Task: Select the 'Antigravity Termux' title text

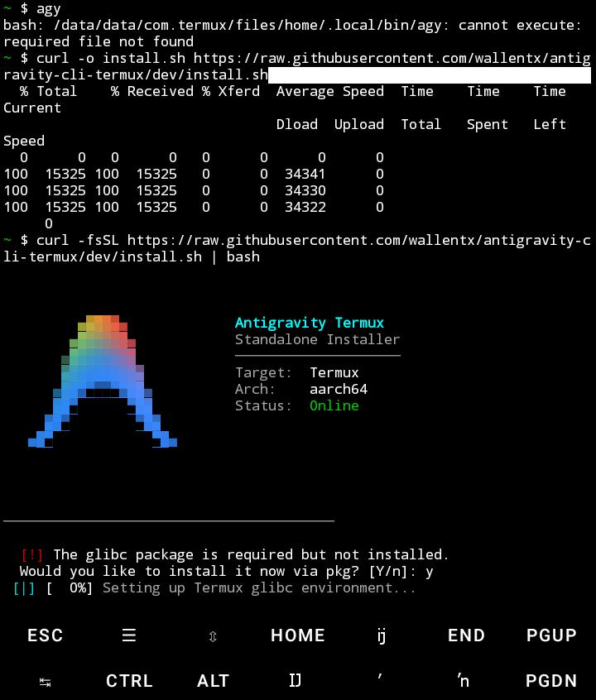Action: click(309, 323)
